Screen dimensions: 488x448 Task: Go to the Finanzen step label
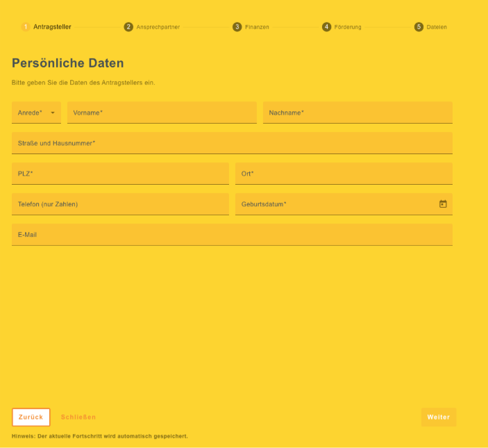pos(257,27)
